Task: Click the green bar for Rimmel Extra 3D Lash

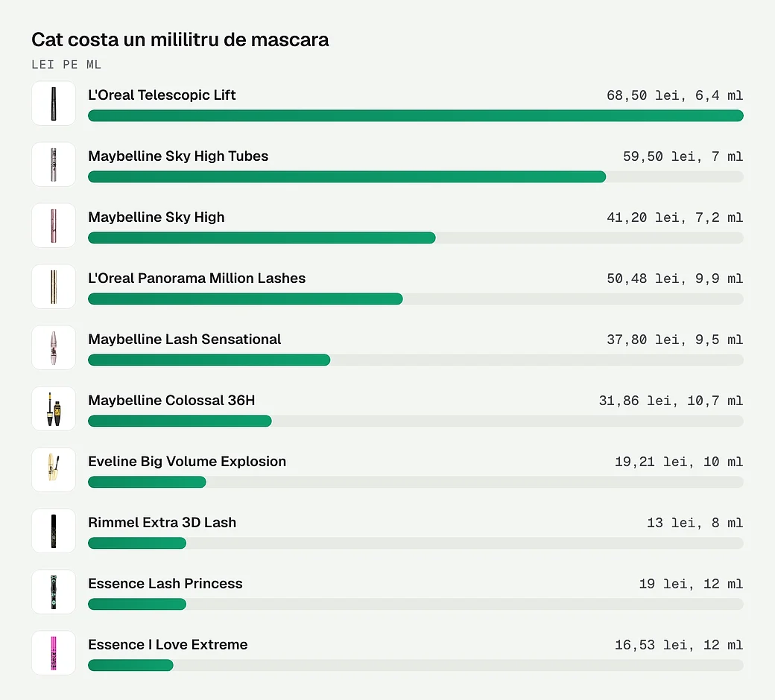Action: click(137, 543)
